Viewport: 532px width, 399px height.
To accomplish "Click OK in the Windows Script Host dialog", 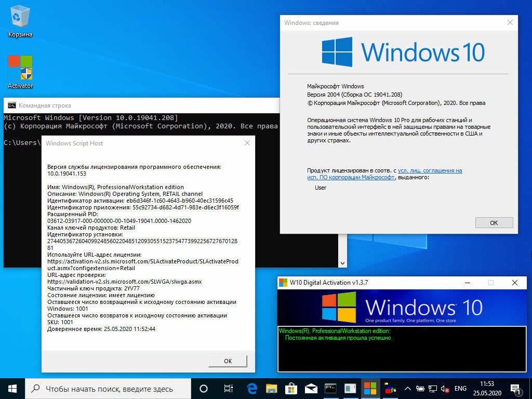I will tap(228, 361).
